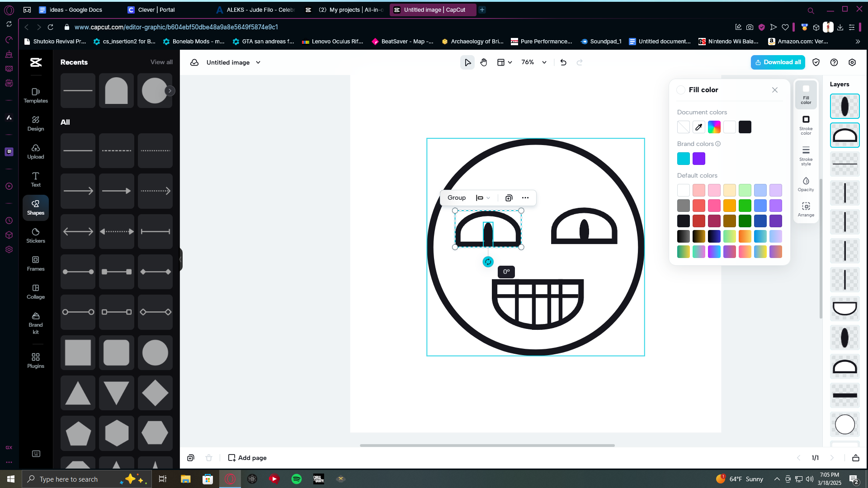Click Add page button
This screenshot has width=868, height=488.
click(247, 458)
